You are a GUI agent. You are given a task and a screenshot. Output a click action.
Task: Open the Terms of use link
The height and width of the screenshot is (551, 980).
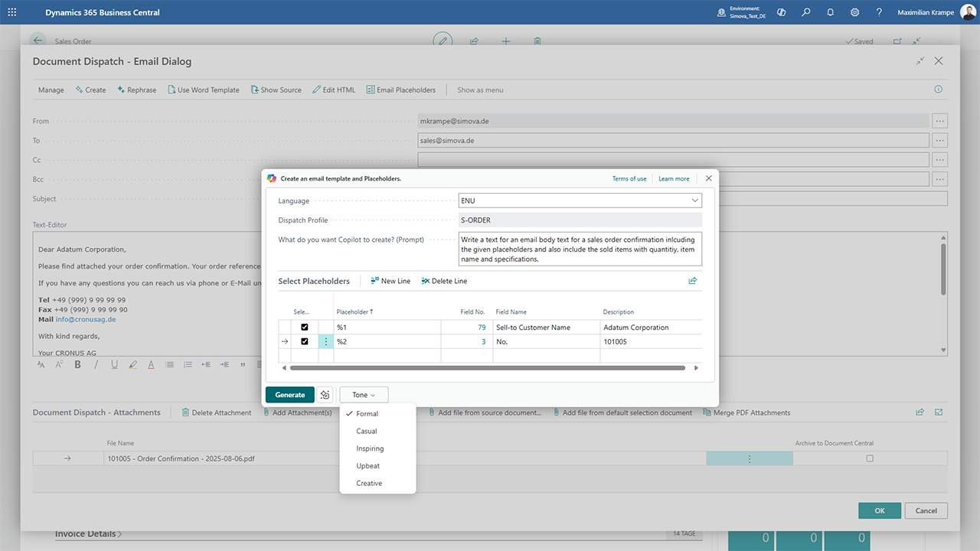click(629, 178)
